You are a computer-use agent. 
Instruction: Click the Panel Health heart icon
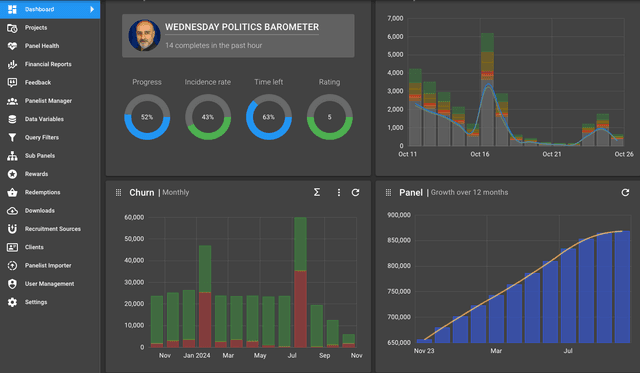[12, 46]
